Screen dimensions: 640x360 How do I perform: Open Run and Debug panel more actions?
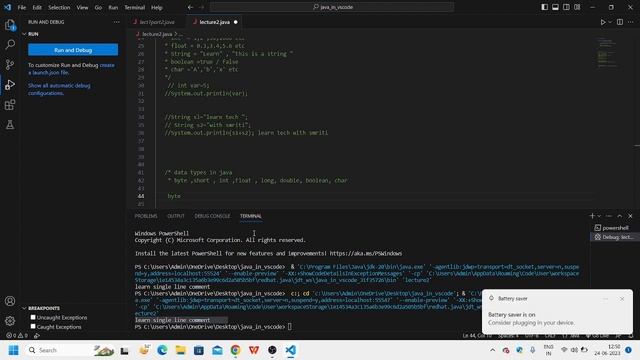pyautogui.click(x=117, y=22)
